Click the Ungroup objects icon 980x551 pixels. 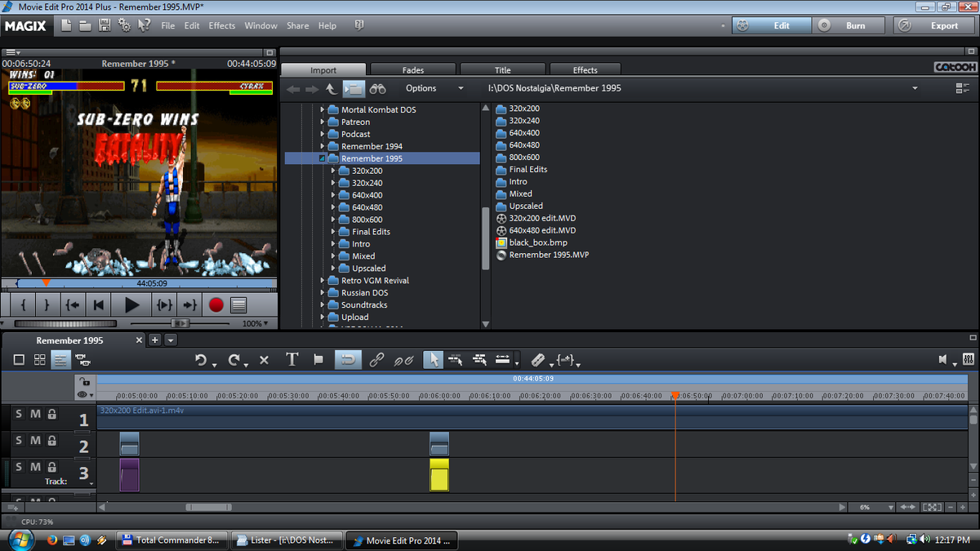coord(403,359)
